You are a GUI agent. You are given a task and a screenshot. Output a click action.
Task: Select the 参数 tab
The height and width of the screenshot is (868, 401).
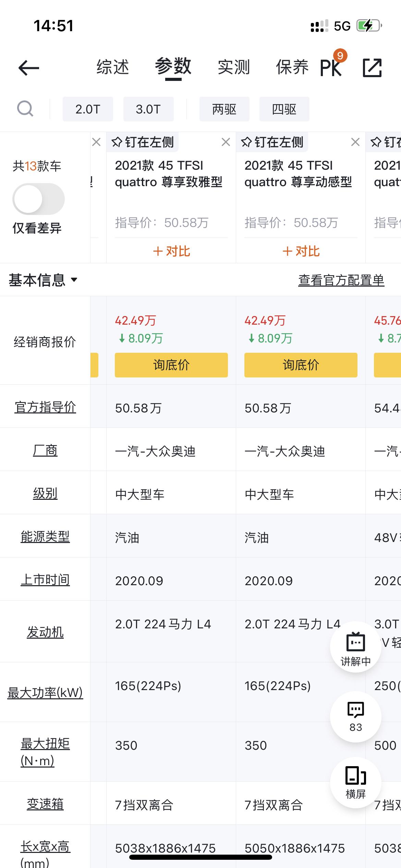(x=173, y=66)
